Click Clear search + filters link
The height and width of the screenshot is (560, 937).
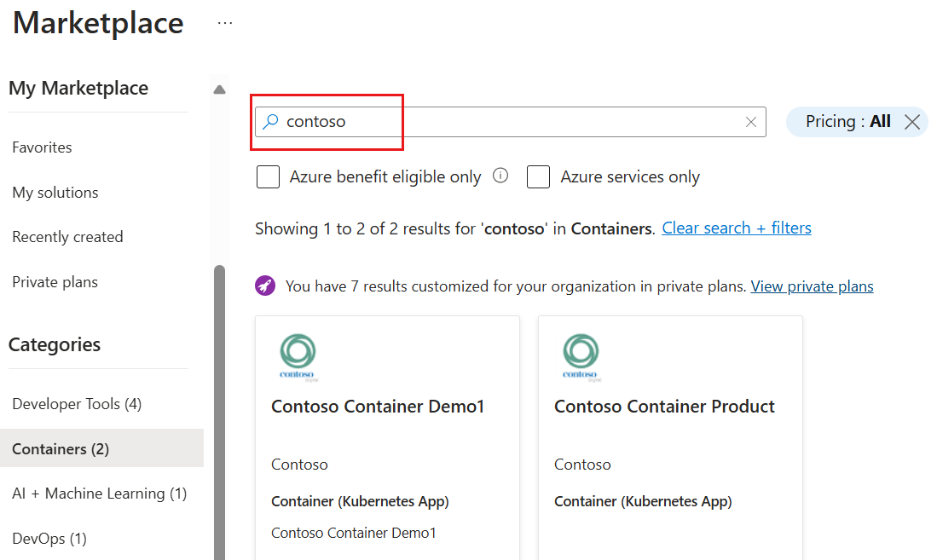point(737,228)
